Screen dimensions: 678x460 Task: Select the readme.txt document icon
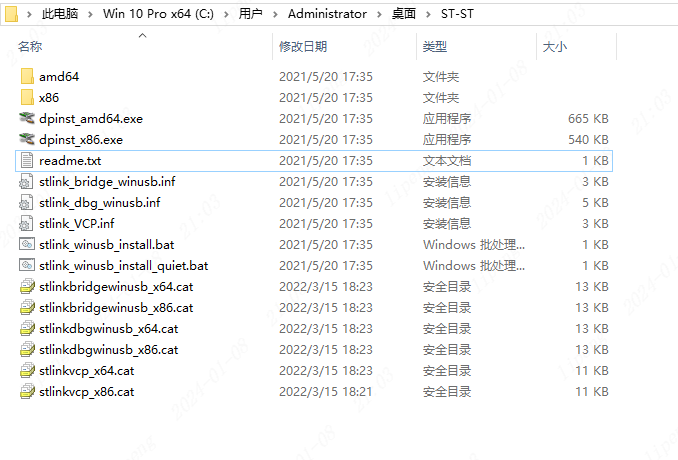[x=27, y=160]
